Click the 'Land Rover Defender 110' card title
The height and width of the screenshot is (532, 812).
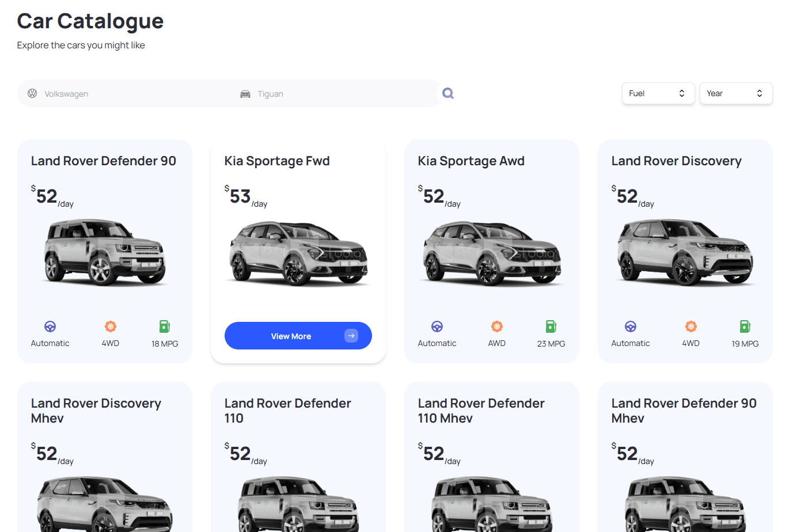coord(288,411)
